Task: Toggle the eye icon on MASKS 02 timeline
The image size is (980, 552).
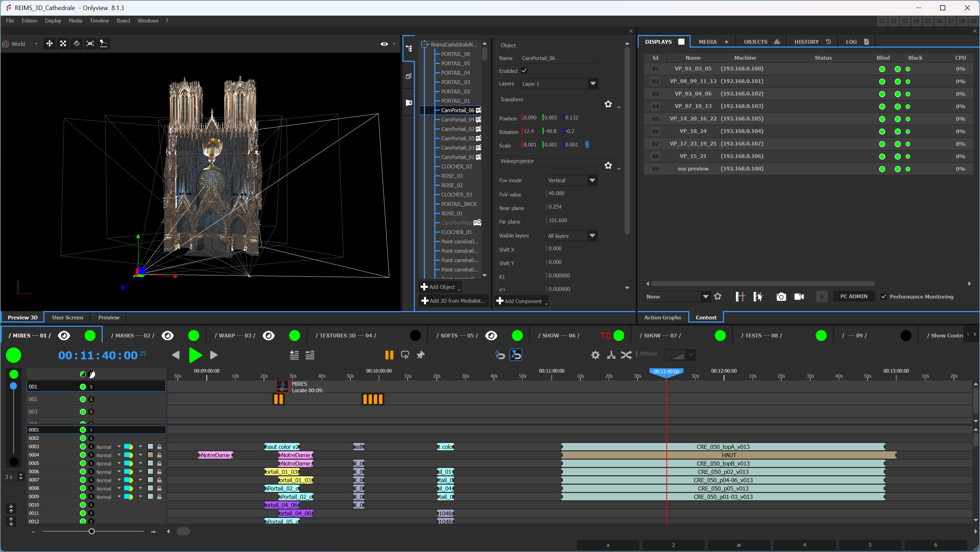Action: pyautogui.click(x=168, y=335)
